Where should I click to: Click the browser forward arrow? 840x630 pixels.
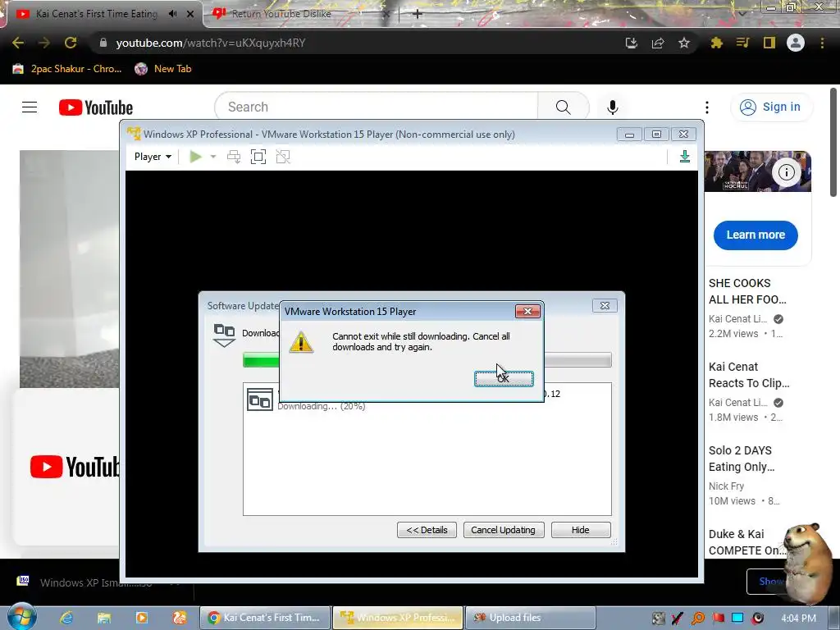44,43
